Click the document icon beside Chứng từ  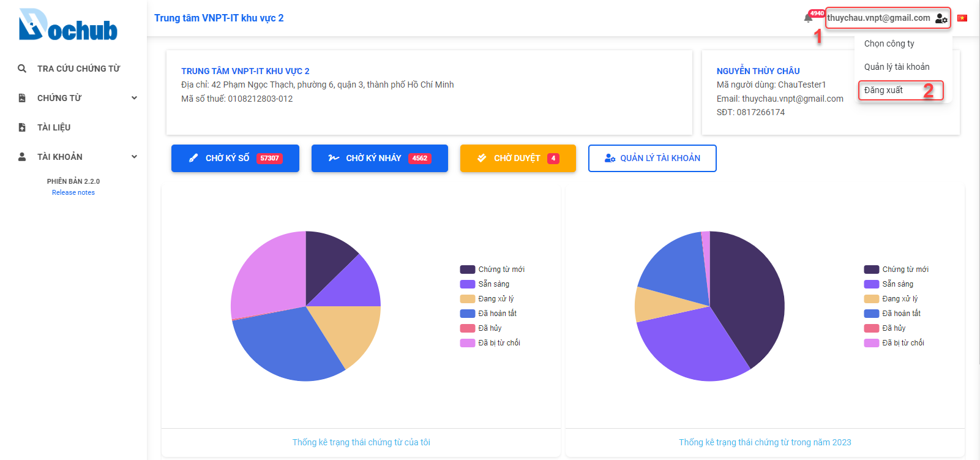click(22, 98)
